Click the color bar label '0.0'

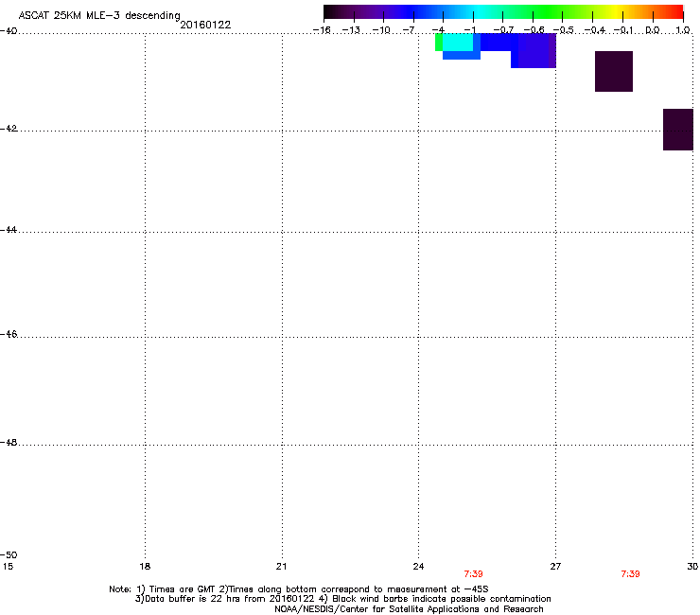point(653,30)
